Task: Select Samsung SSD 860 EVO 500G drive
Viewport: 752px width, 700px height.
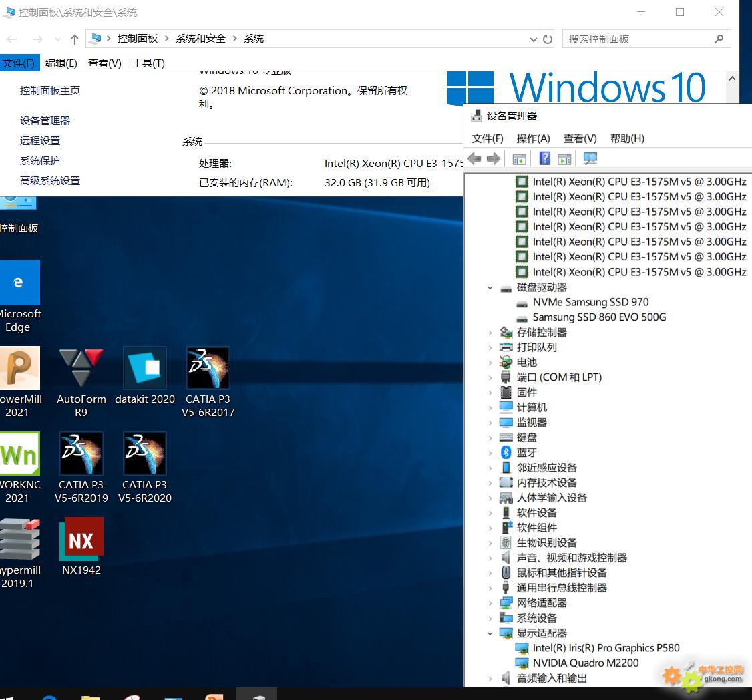Action: [x=599, y=317]
